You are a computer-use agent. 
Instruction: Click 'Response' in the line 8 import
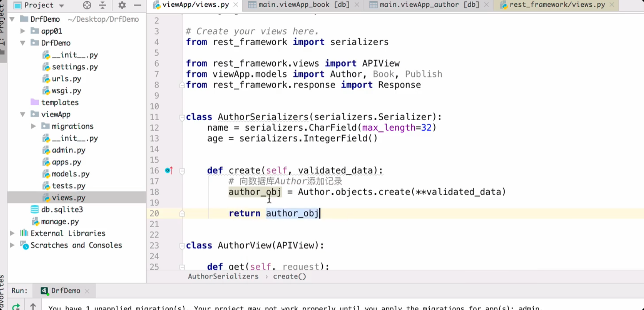coord(399,85)
